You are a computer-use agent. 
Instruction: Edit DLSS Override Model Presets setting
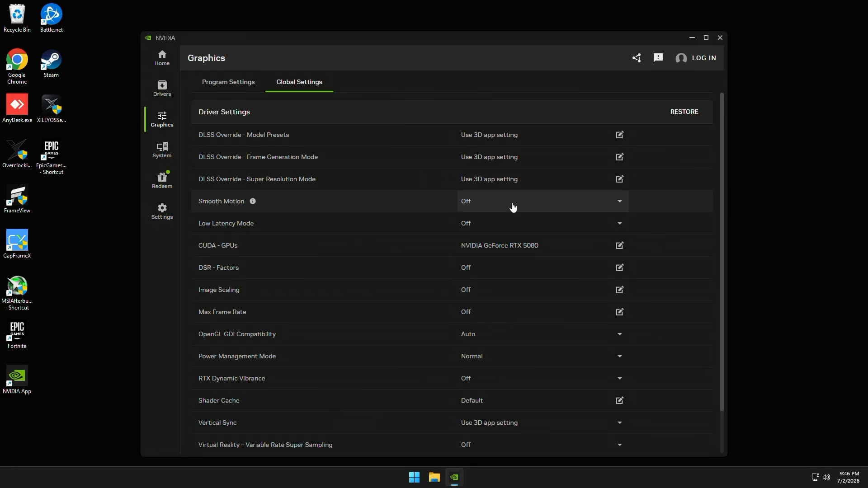[x=620, y=135]
